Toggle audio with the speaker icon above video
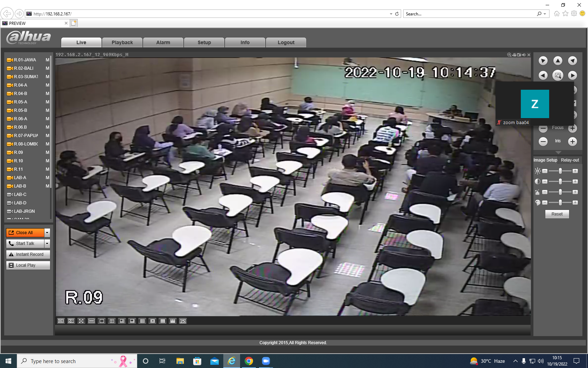Image resolution: width=588 pixels, height=368 pixels. [x=524, y=55]
